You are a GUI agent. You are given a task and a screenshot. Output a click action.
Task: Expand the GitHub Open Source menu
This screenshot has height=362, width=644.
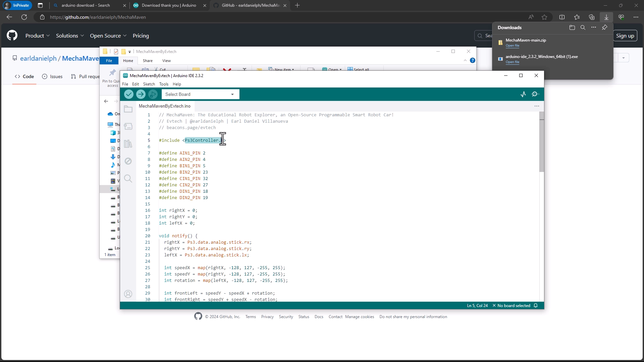(108, 36)
